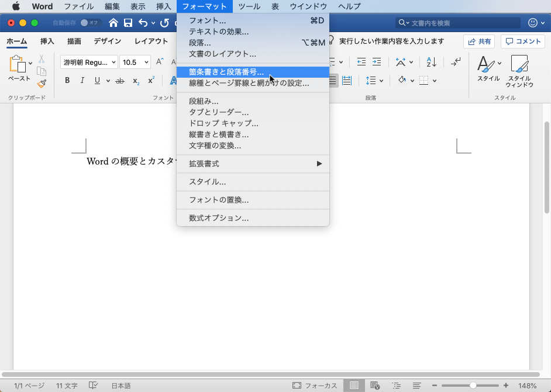
Task: Select ドロップ キャップ... menu item
Action: click(253, 123)
